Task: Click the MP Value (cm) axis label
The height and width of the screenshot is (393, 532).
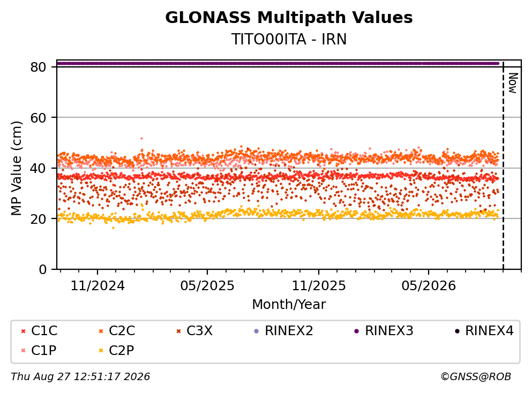Action: [16, 168]
